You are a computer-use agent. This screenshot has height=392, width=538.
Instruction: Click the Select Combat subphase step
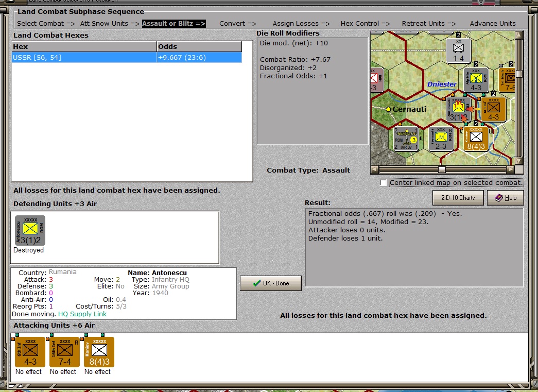click(46, 23)
